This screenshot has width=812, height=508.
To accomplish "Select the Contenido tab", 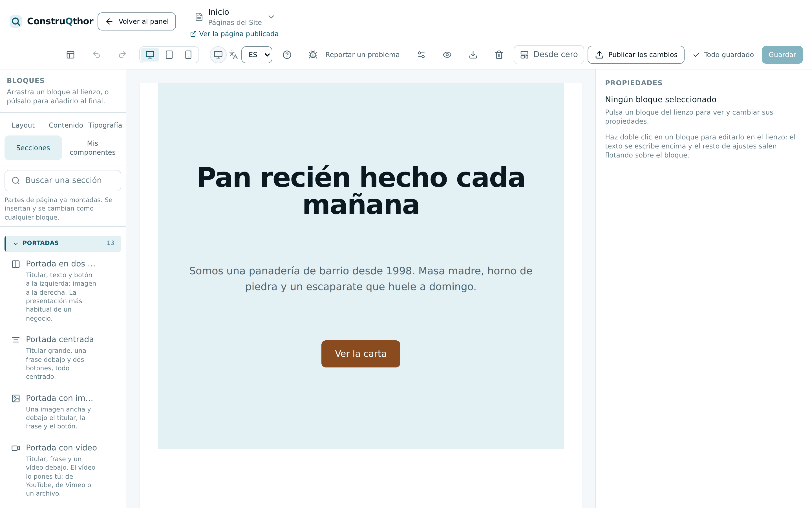I will click(66, 125).
